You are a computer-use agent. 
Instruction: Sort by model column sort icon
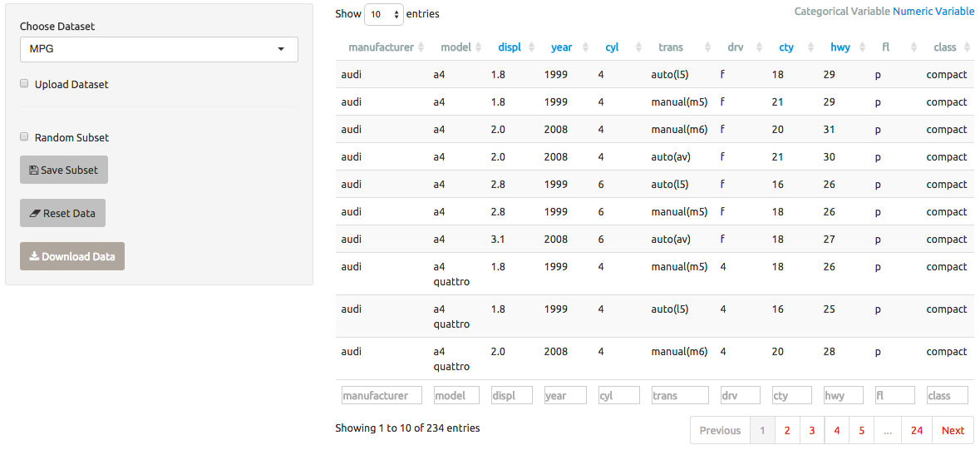click(478, 47)
